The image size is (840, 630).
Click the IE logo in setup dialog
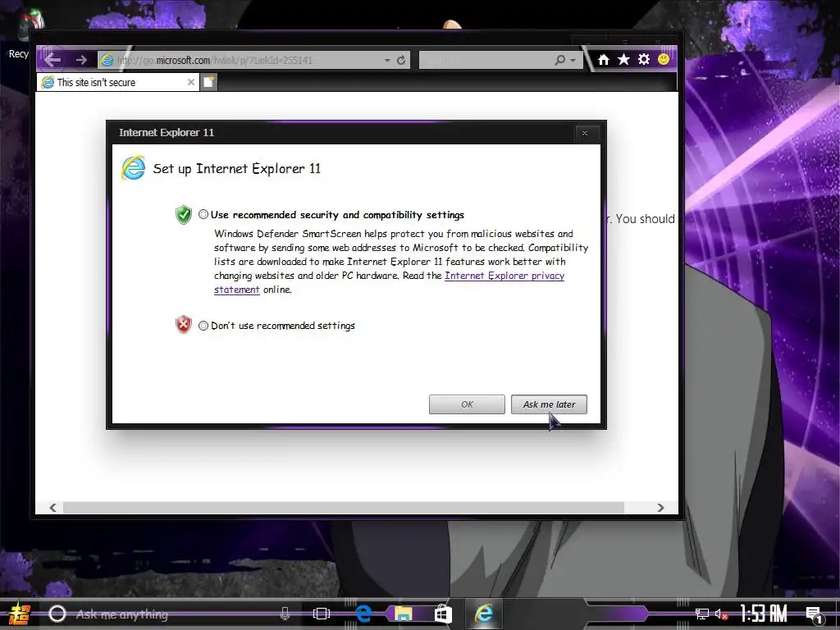pos(133,167)
